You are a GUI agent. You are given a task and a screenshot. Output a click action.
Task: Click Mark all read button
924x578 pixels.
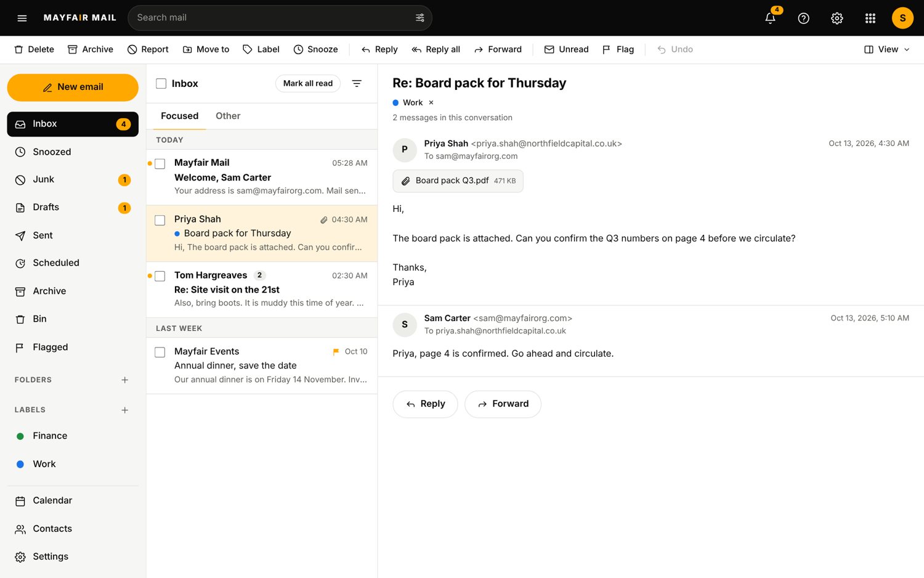(308, 83)
